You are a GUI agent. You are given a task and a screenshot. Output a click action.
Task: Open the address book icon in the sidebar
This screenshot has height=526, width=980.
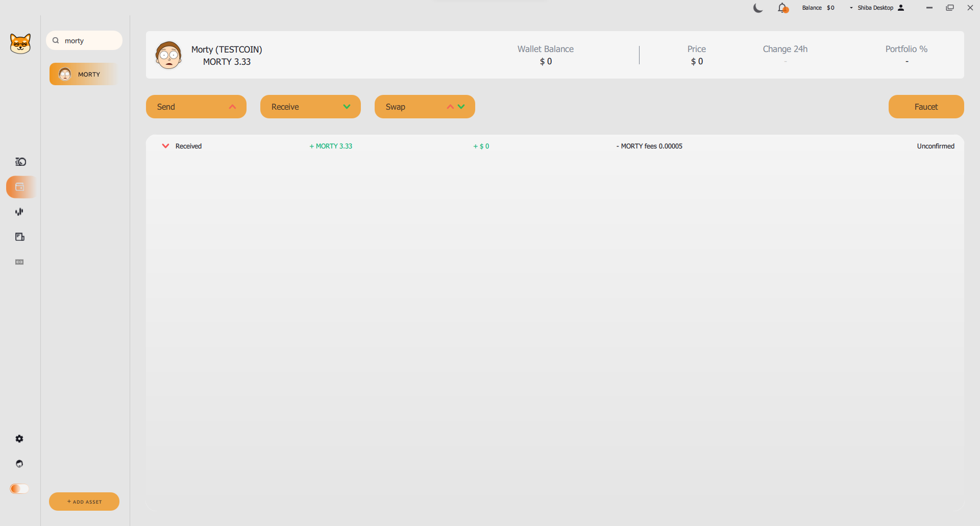(x=20, y=237)
